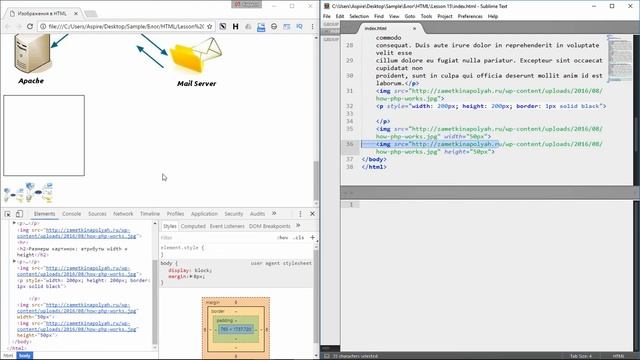Click the bold H extension icon
640x360 pixels.
click(236, 26)
